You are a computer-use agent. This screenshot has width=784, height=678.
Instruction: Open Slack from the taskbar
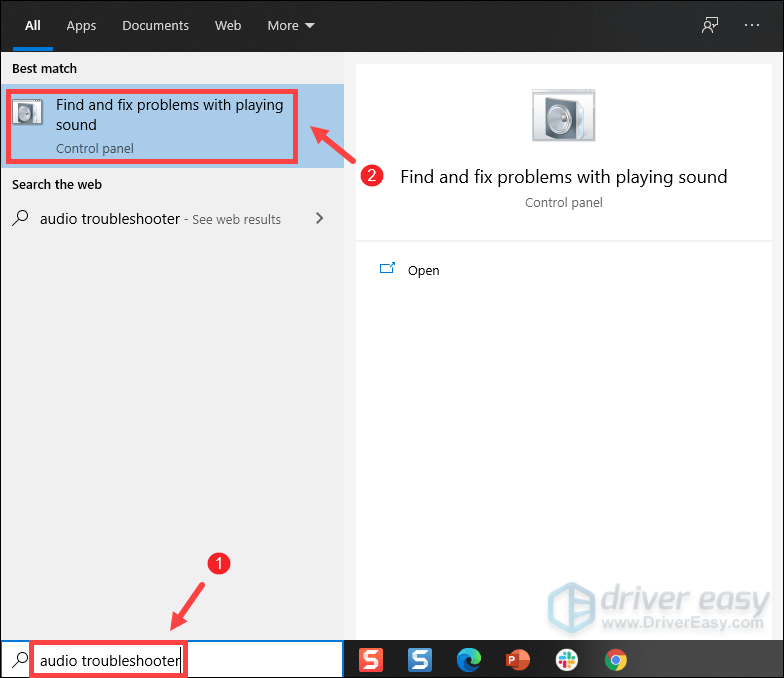[566, 660]
